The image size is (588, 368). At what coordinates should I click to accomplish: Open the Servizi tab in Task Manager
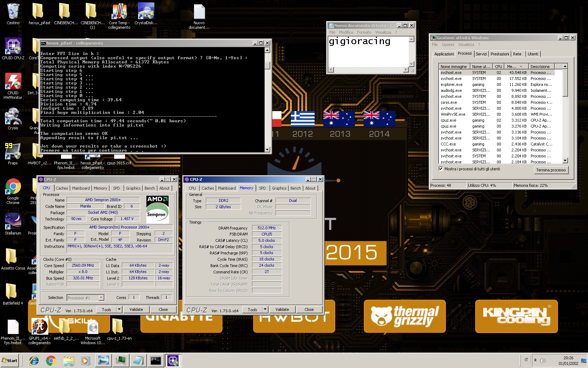coord(481,54)
